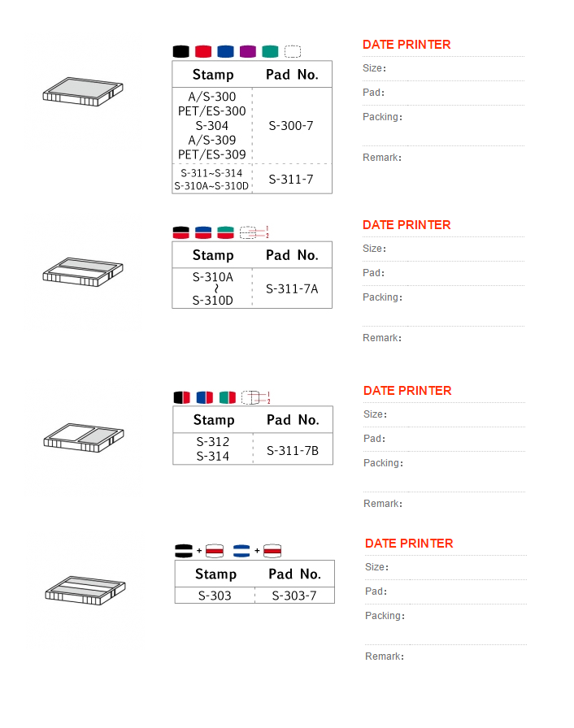Screen dimensions: 574x728
Task: Select the blue ink swatch in first row
Action: [225, 51]
